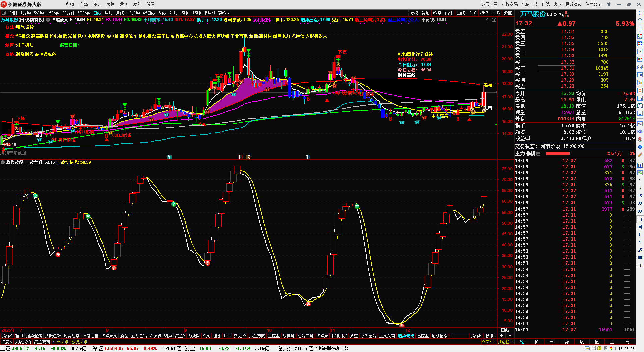Screen dimensions: 644x352
Task: Collapse the 侧边栏 sidebar
Action: [505, 342]
